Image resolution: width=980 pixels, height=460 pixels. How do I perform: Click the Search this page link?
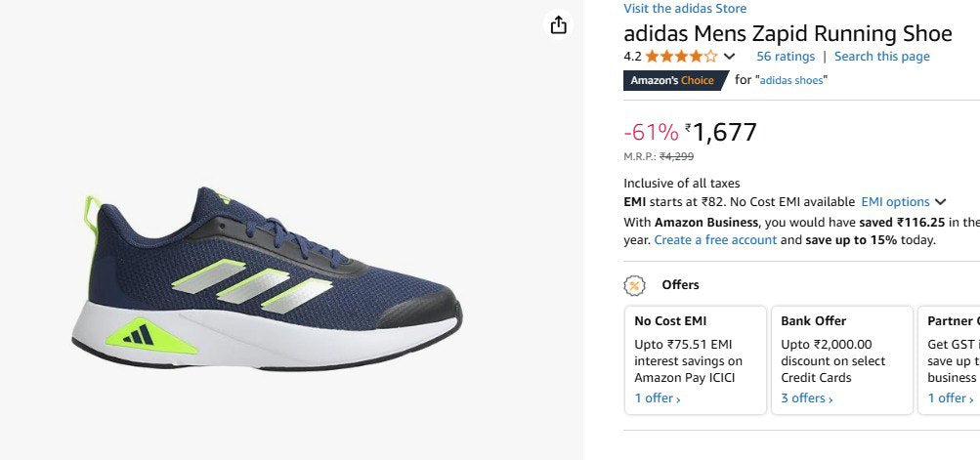coord(881,57)
